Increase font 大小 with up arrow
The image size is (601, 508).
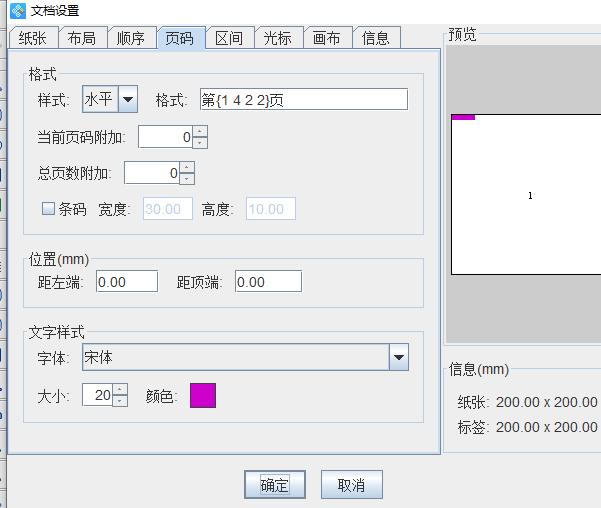[x=120, y=390]
